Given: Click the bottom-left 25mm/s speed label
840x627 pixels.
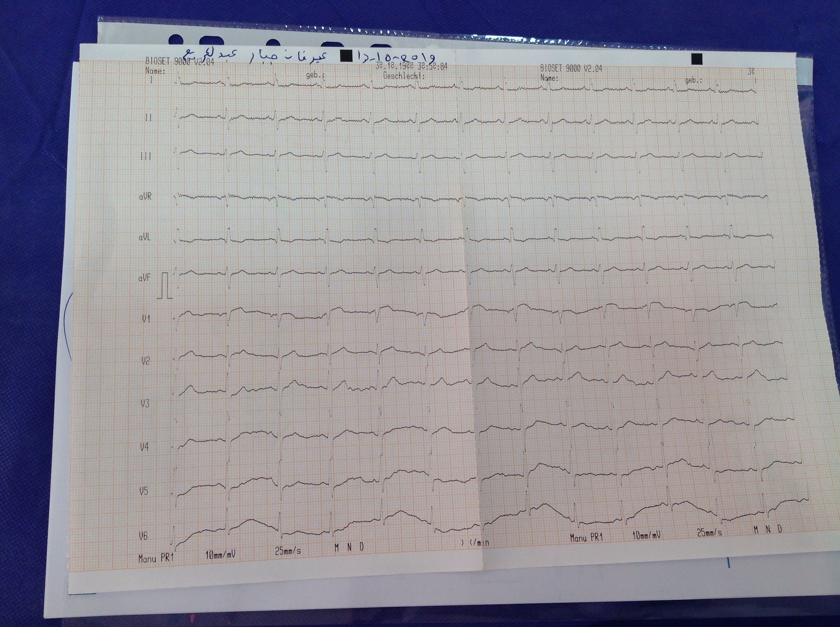Looking at the screenshot, I should tap(288, 551).
